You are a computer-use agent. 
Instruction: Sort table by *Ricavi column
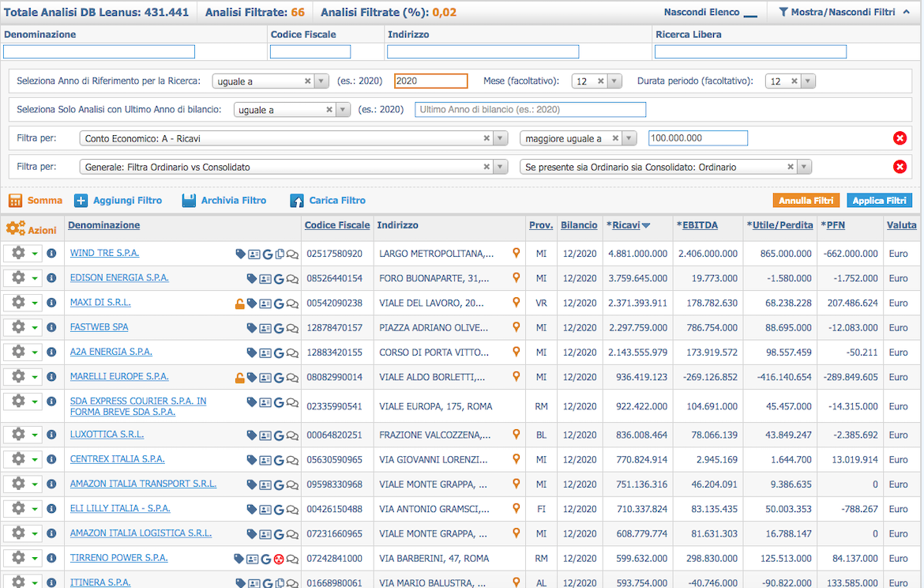click(628, 225)
